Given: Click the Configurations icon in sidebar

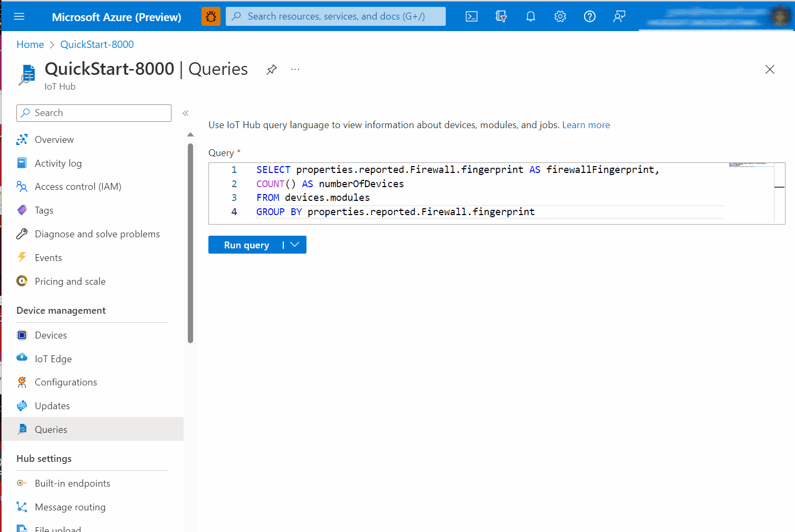Looking at the screenshot, I should 22,382.
